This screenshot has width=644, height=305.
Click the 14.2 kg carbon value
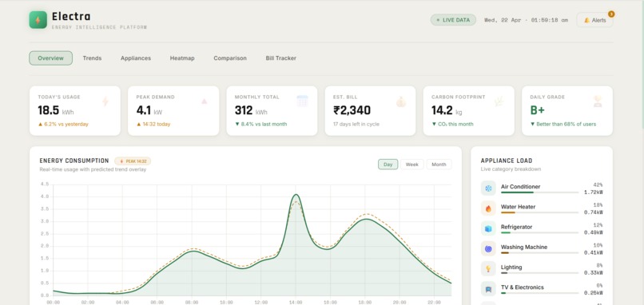[447, 110]
